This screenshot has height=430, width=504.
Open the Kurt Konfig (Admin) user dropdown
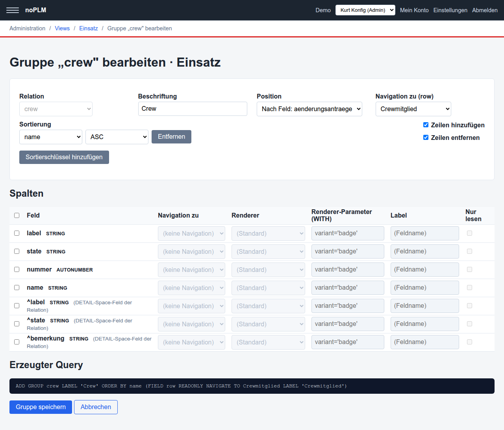point(365,10)
